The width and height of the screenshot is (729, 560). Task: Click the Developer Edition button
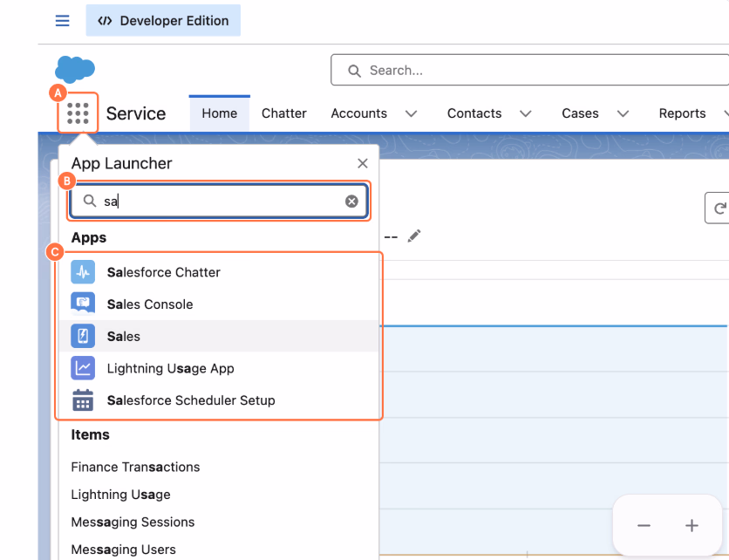(163, 20)
